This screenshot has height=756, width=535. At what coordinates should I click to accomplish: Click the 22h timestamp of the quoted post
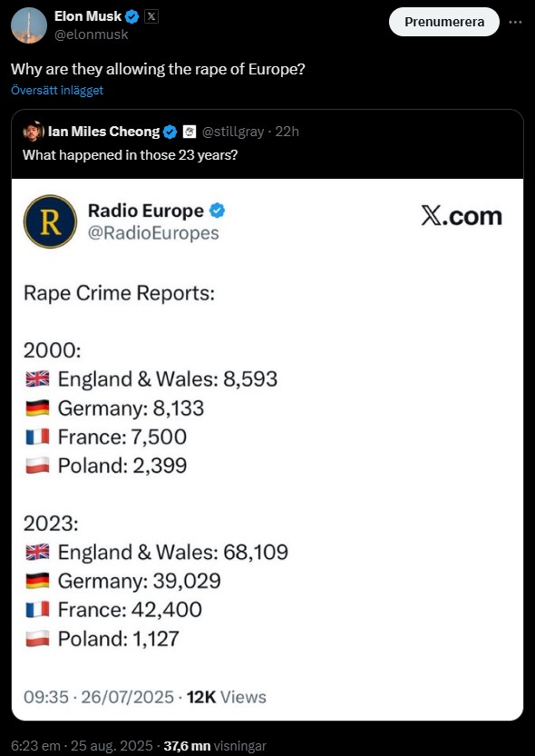point(287,132)
